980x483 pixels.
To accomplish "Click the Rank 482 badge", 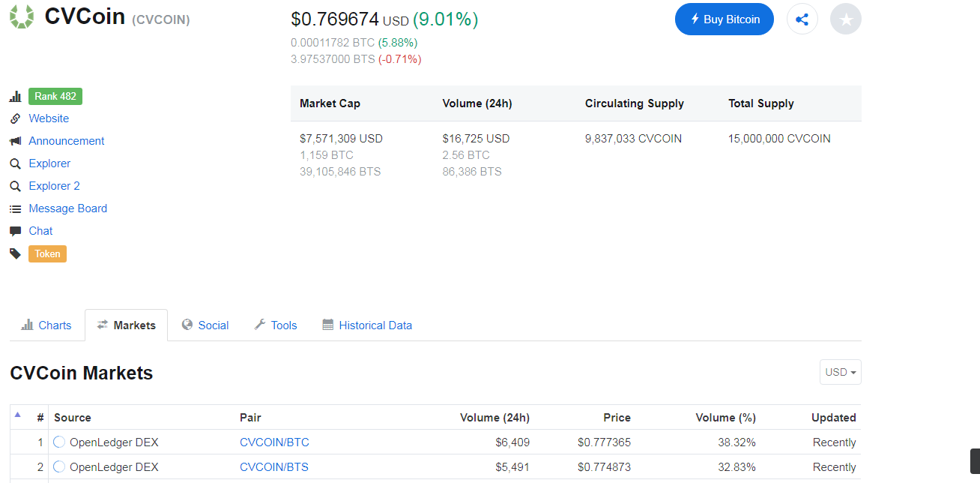I will click(55, 96).
